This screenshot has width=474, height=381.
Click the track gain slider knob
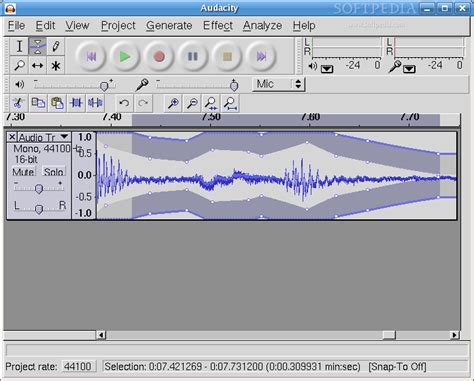point(39,189)
